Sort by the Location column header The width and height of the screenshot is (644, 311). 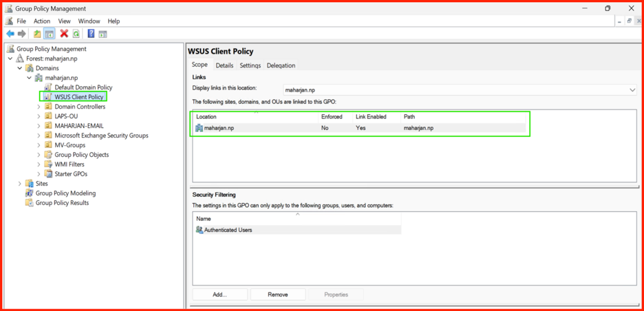[256, 117]
